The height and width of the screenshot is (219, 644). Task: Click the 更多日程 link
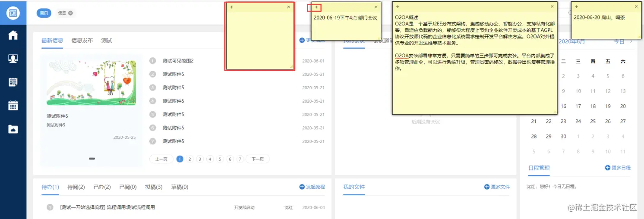[618, 168]
